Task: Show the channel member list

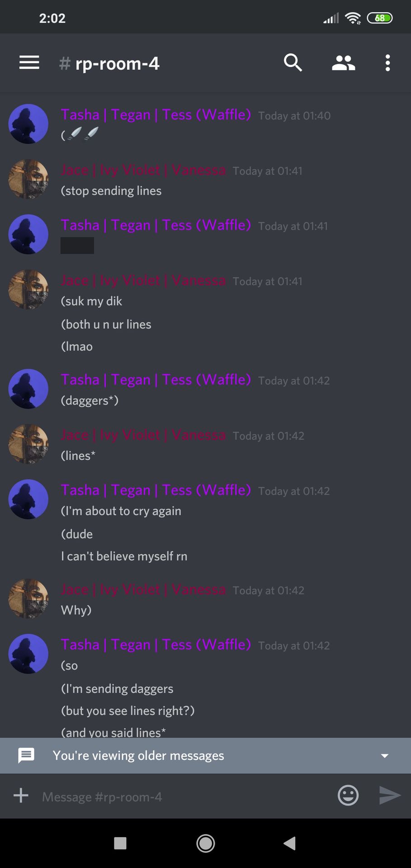Action: pyautogui.click(x=343, y=63)
